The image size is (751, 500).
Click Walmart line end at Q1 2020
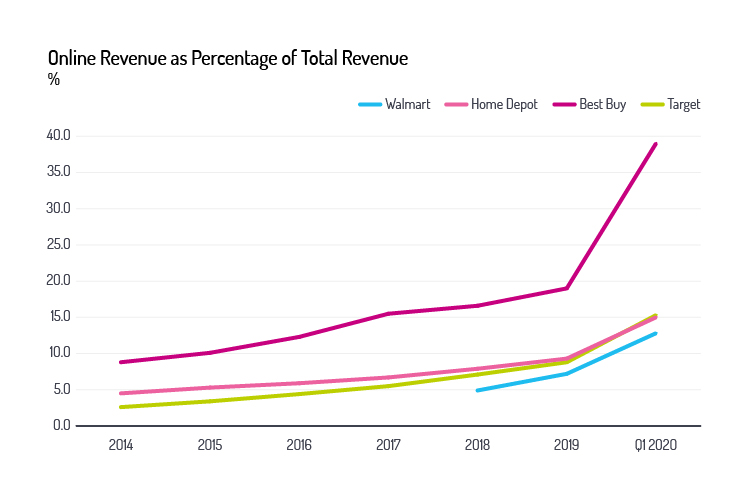point(655,333)
